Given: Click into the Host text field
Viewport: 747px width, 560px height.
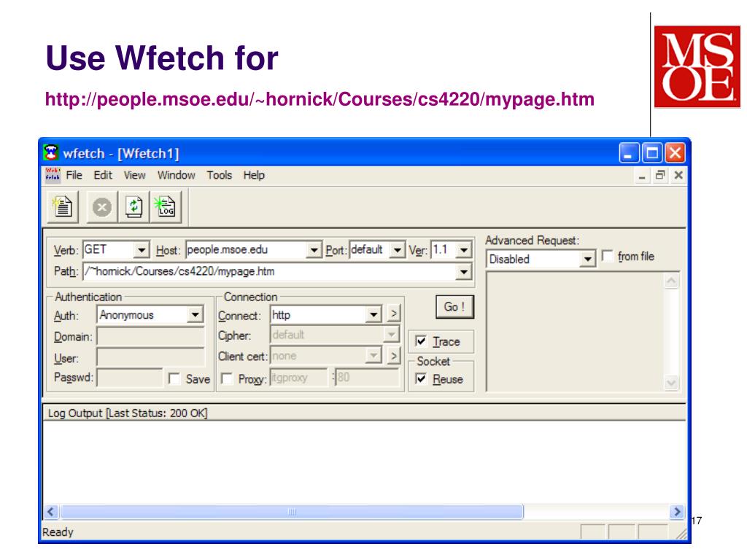Looking at the screenshot, I should 245,249.
